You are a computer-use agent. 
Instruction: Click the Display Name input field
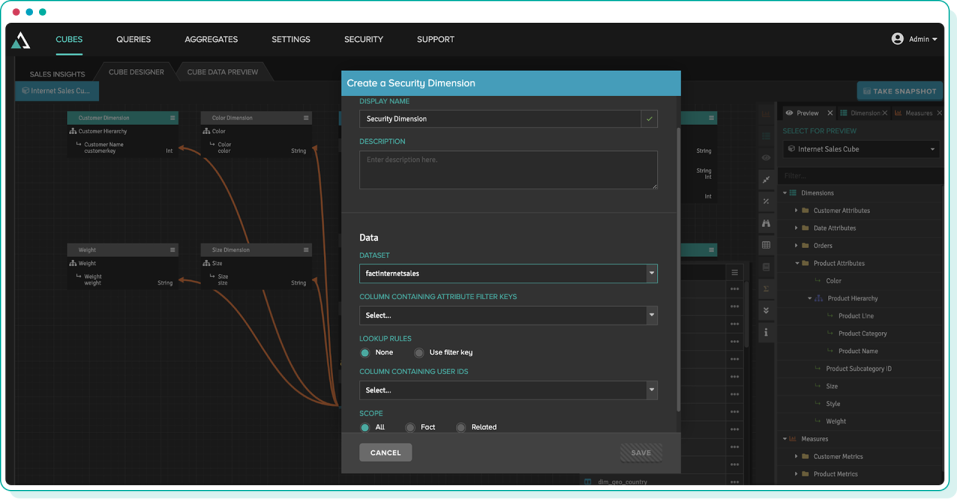coord(500,119)
